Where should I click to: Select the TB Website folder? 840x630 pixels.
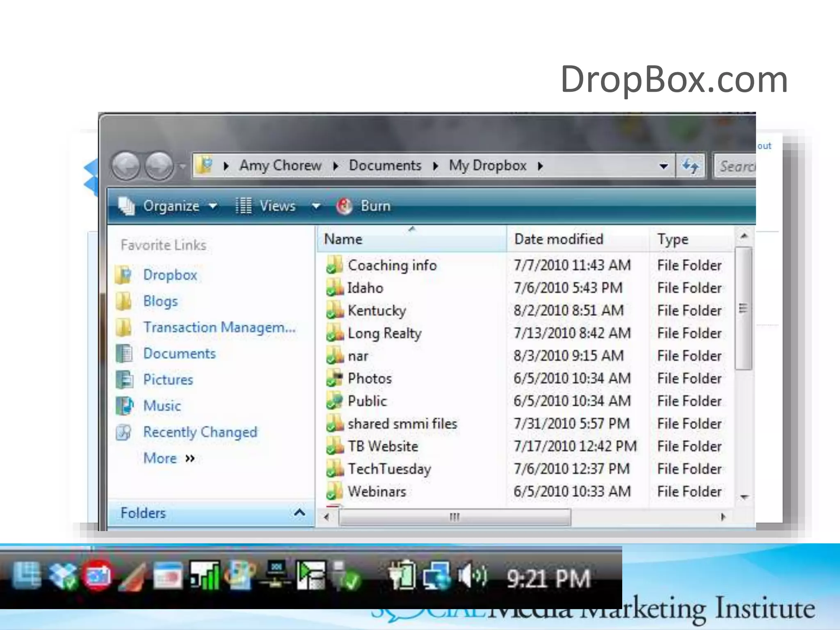383,446
